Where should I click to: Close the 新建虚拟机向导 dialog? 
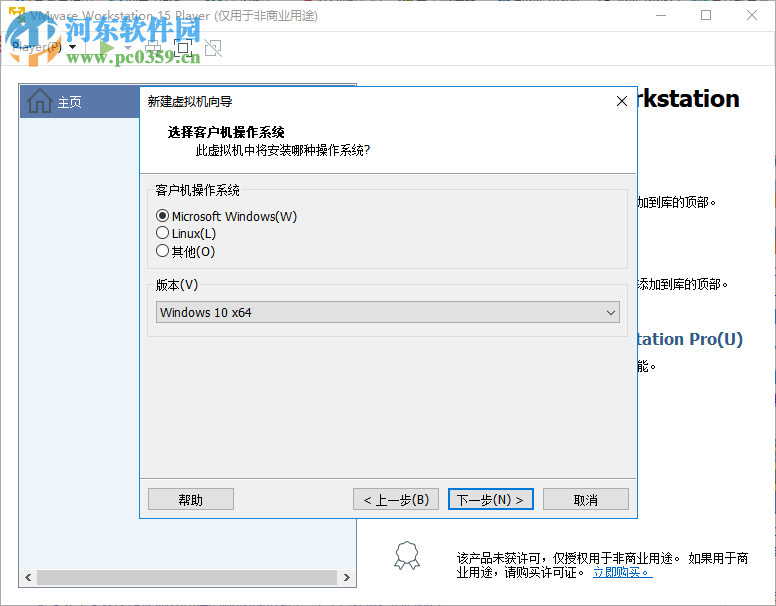622,101
